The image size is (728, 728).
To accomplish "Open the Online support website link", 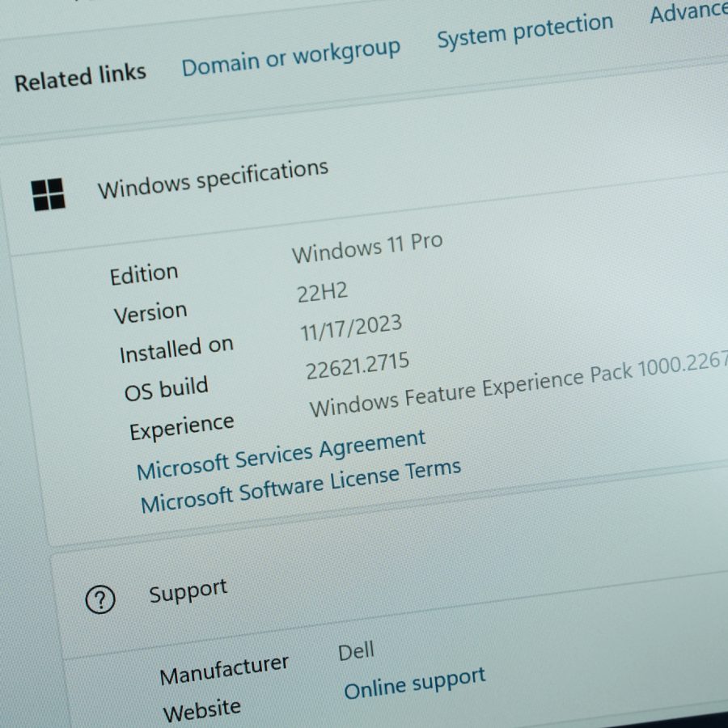I will click(415, 683).
